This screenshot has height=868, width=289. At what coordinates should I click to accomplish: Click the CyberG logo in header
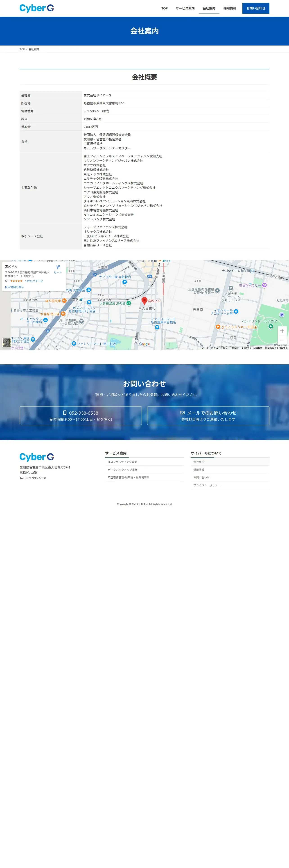click(37, 8)
